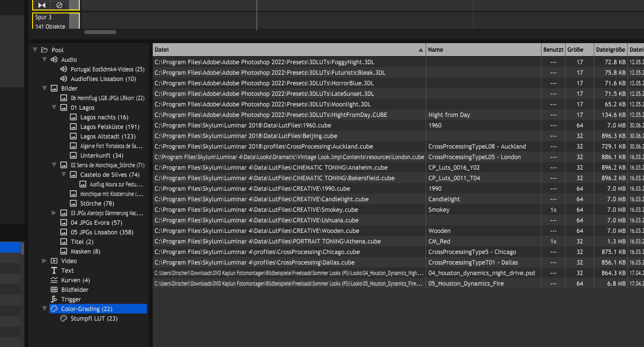The width and height of the screenshot is (644, 347).
Task: Click image icon of 06 Heimflug LG8
Action: [64, 98]
